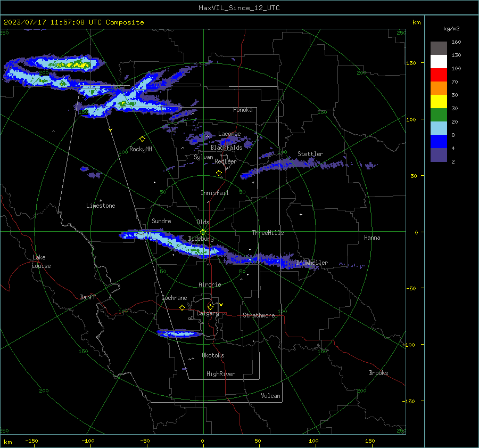Image resolution: width=479 pixels, height=448 pixels.
Task: Click the radar-center diamond marker at Olds
Action: pos(203,232)
